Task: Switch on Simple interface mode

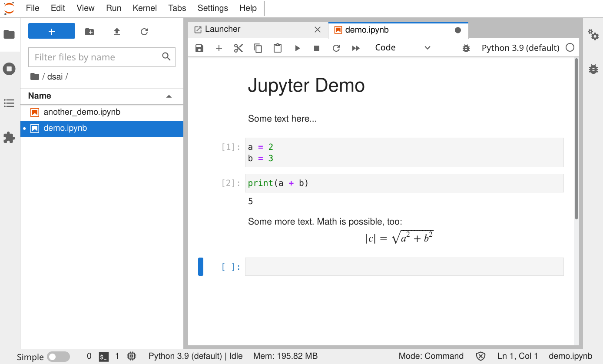Action: (59, 356)
